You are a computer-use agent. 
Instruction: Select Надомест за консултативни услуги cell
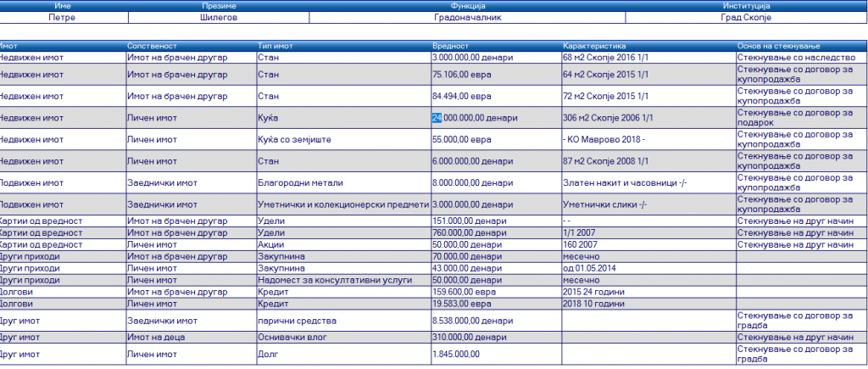tap(344, 280)
